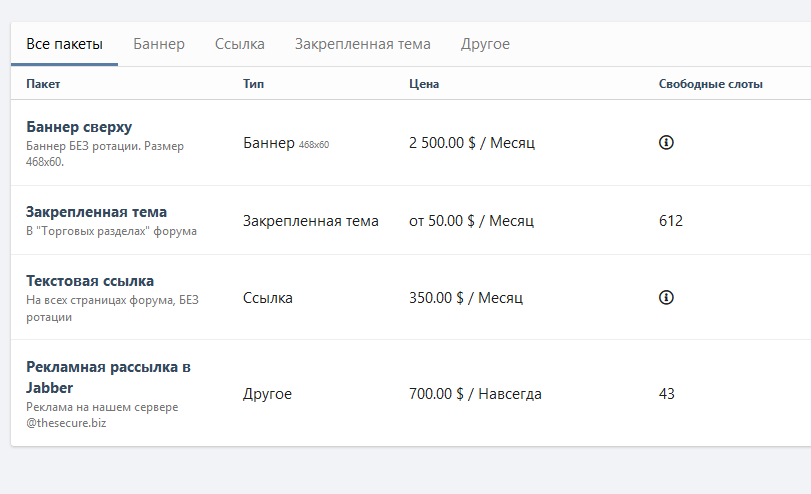The image size is (811, 494).
Task: Click the Свободные слоты column header
Action: tap(711, 84)
